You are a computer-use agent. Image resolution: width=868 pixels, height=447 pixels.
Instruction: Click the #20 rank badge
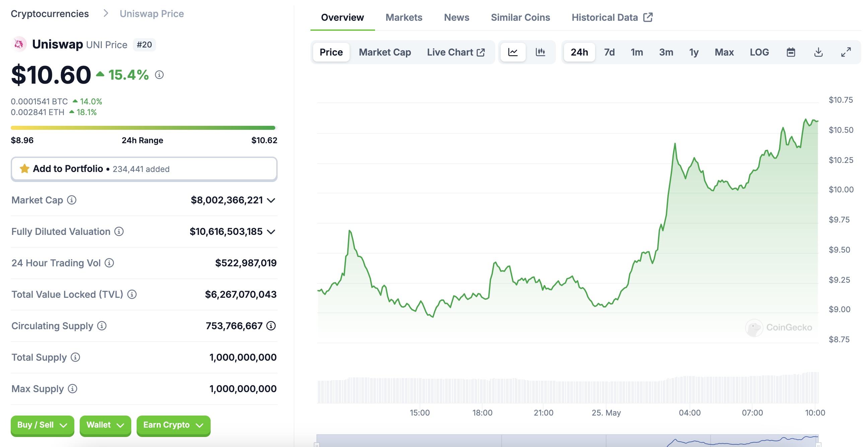[x=144, y=44]
